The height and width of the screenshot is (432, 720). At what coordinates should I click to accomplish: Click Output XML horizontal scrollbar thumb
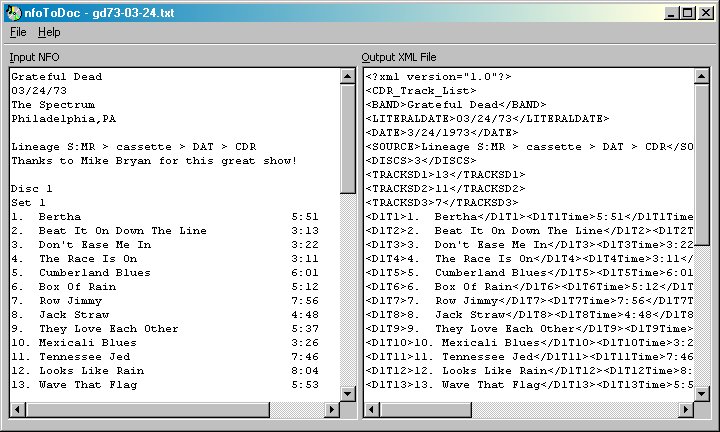(x=425, y=409)
